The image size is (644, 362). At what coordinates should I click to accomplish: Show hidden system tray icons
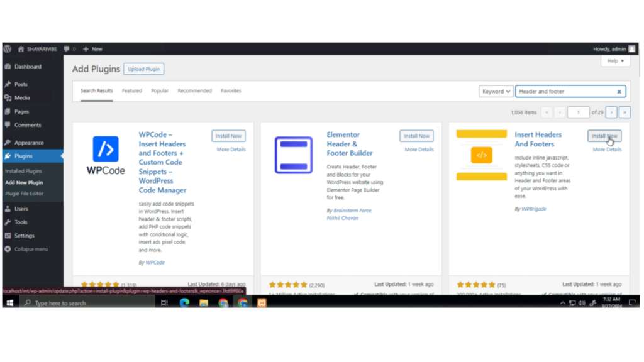click(562, 303)
